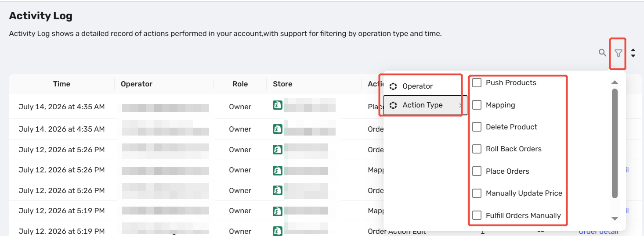This screenshot has height=236, width=644.
Task: Select Manually Update Price checkbox
Action: (477, 193)
